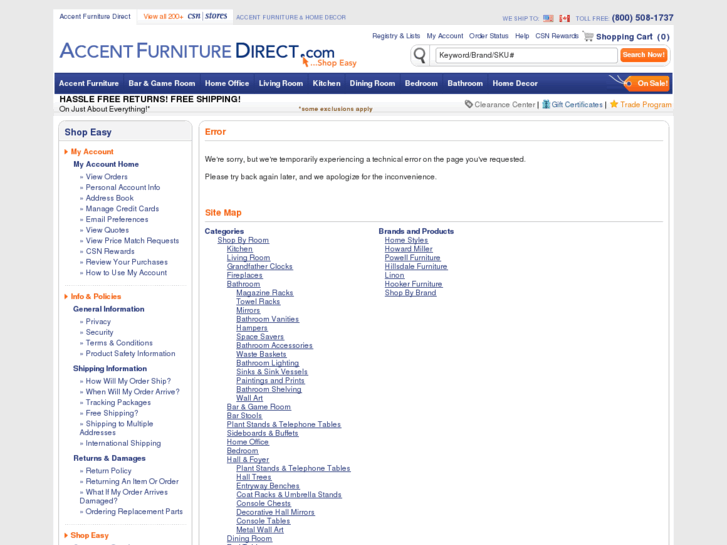The width and height of the screenshot is (727, 545).
Task: Open the Bedroom nav menu
Action: pyautogui.click(x=421, y=83)
